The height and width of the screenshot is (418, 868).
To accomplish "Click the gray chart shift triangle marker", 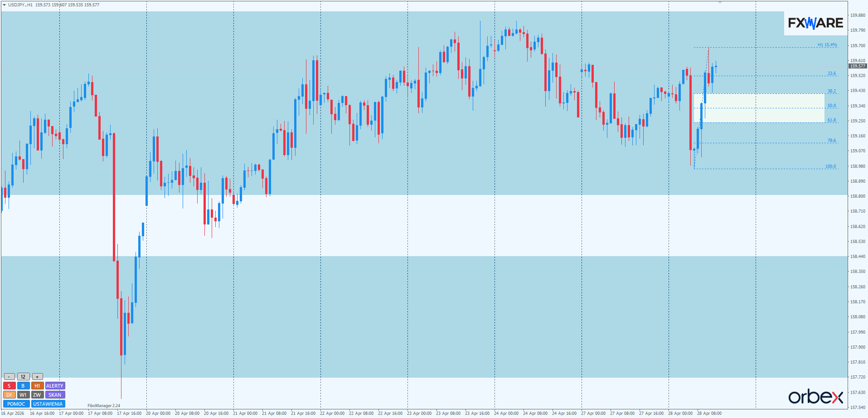I will click(719, 3).
